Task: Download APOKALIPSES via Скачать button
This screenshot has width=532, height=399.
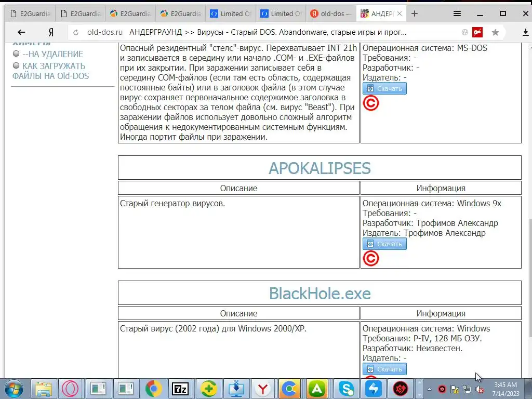Action: coord(385,244)
